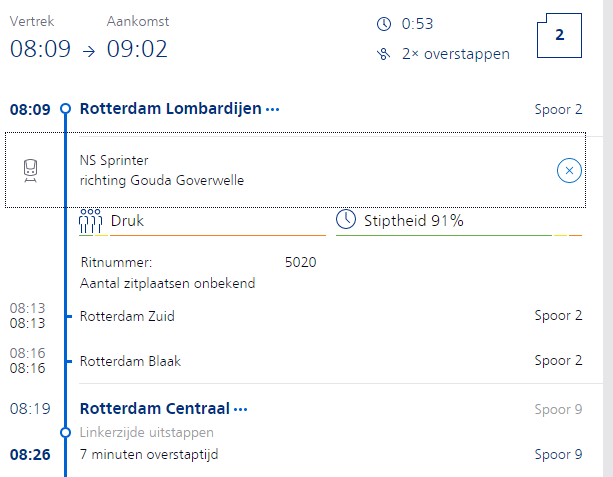This screenshot has width=613, height=477.
Task: Select the class 2 ticket icon
Action: click(x=559, y=36)
